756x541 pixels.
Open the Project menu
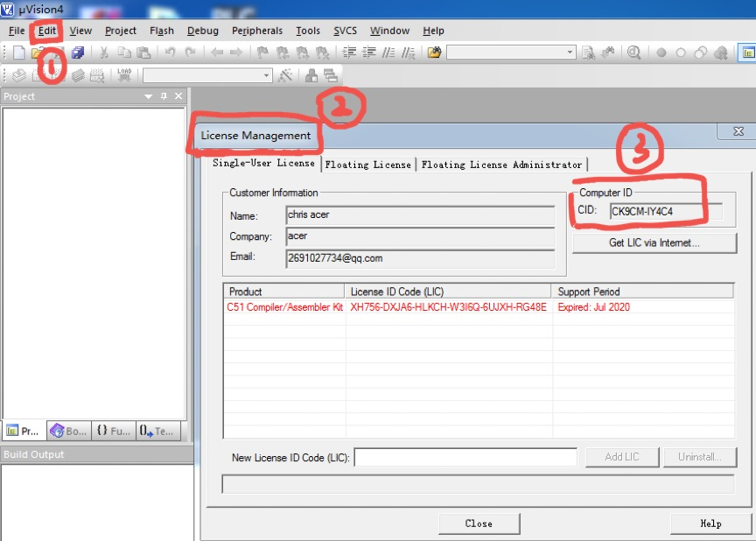pyautogui.click(x=121, y=31)
